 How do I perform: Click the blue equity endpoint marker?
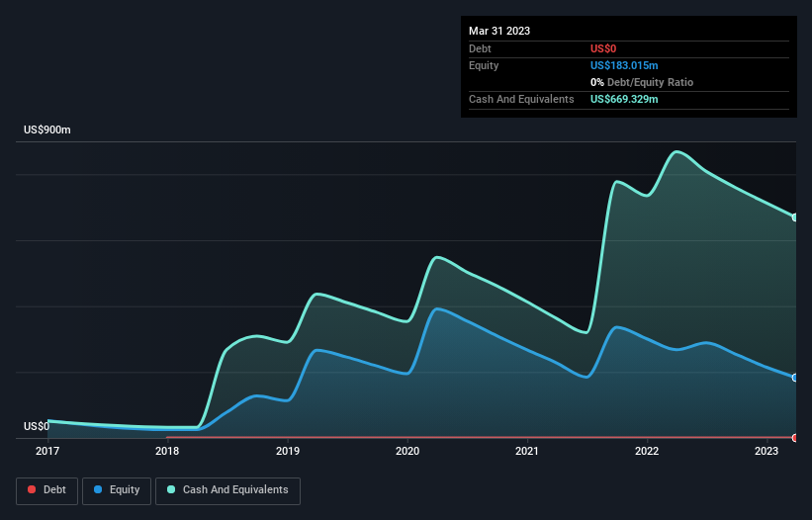[x=795, y=378]
